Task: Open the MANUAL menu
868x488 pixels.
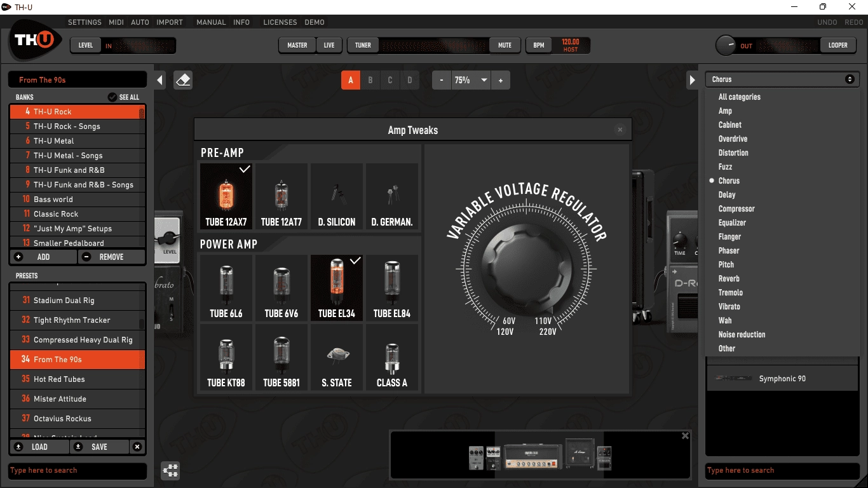Action: point(211,22)
